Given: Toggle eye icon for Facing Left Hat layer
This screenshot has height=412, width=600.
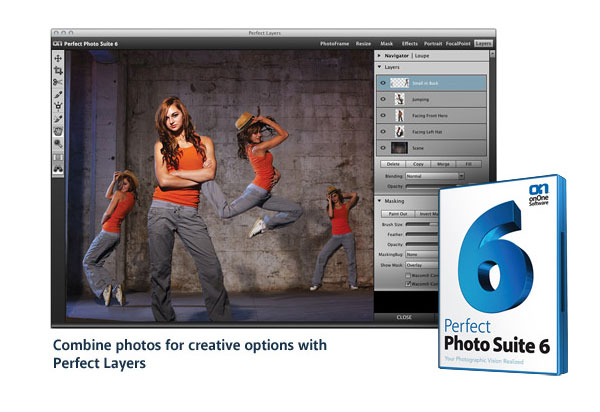Looking at the screenshot, I should coord(383,132).
